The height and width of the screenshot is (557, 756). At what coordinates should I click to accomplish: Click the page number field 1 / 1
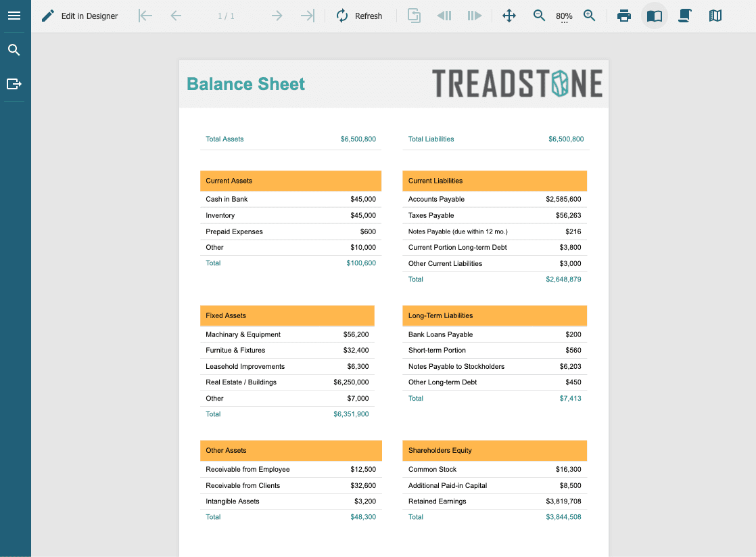226,16
